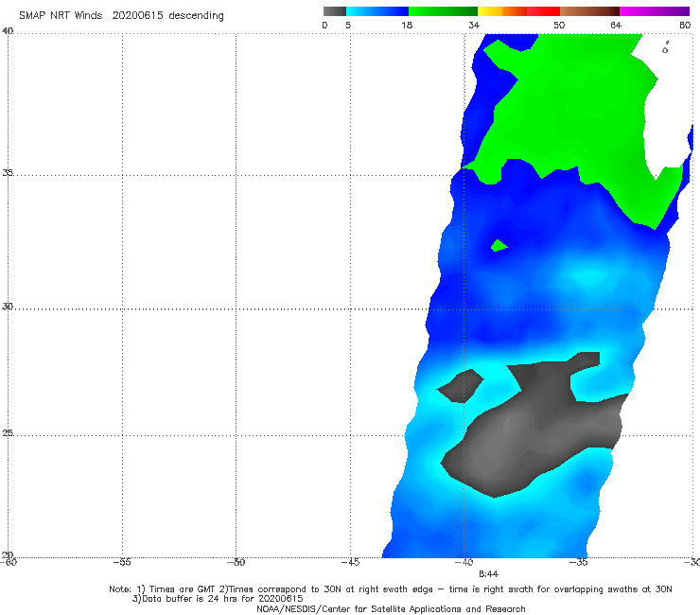Click the large dark gray low-wind area
Image resolution: width=700 pixels, height=615 pixels.
point(535,424)
